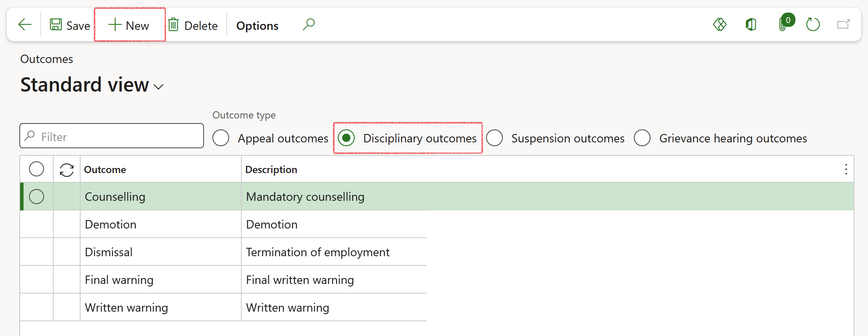
Task: Refresh the page using circular arrow icon
Action: click(813, 25)
